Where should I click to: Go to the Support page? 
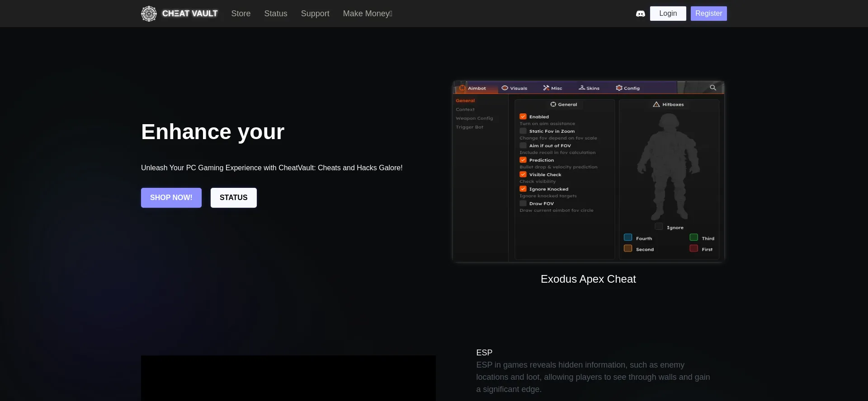point(315,14)
